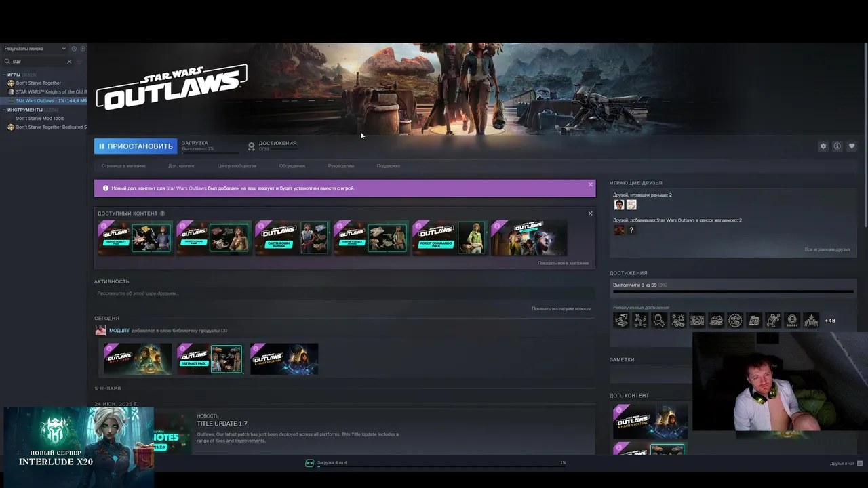Open МОДШТЛ profile name link
Viewport: 868px width, 488px height.
pyautogui.click(x=119, y=331)
